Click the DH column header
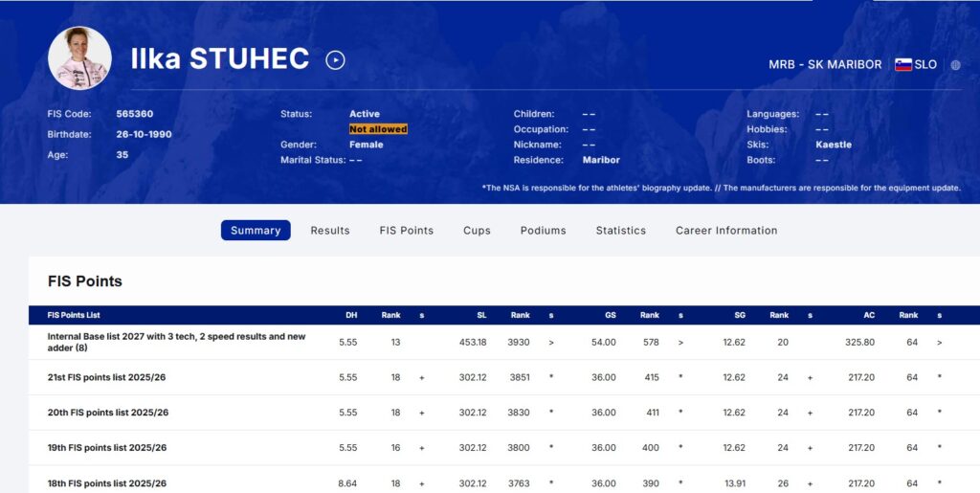Screen dimensions: 980x493 351,315
